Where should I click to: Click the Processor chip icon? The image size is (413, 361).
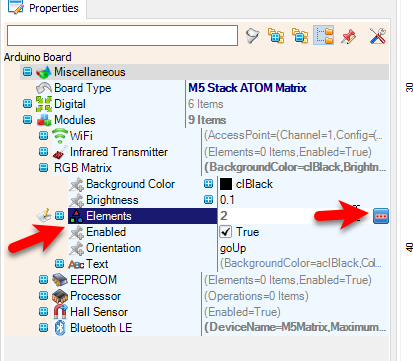[60, 296]
